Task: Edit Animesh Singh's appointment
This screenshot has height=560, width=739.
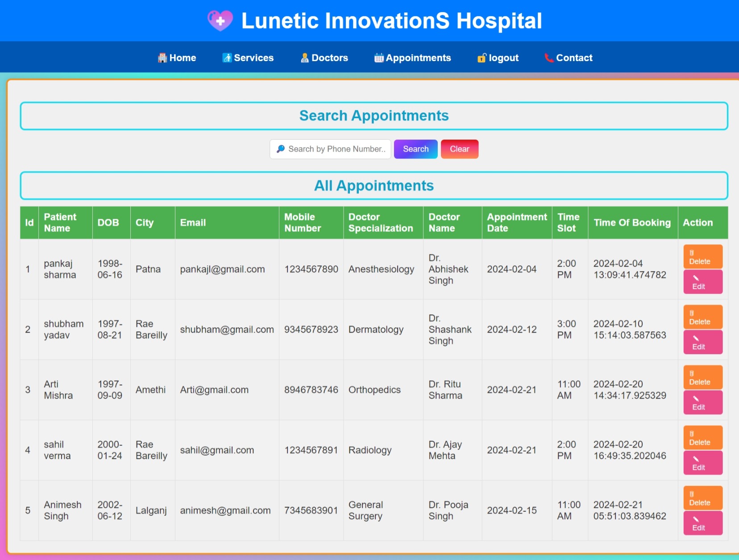Action: tap(703, 523)
